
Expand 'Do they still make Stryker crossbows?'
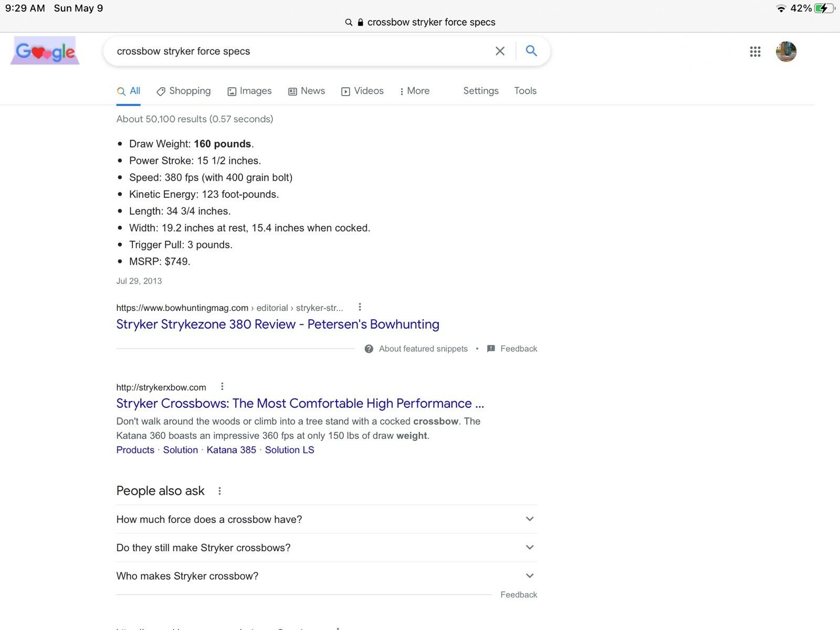point(327,548)
